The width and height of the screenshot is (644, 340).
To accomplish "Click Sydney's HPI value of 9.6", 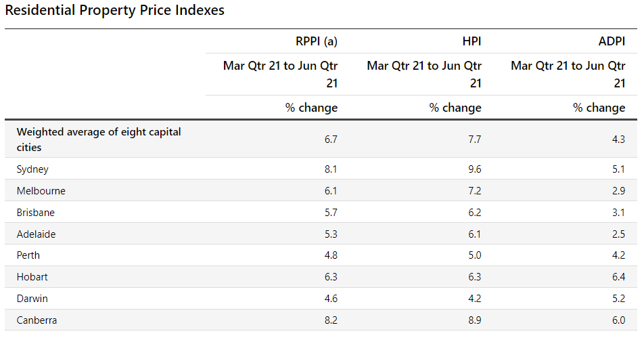I will [x=474, y=169].
